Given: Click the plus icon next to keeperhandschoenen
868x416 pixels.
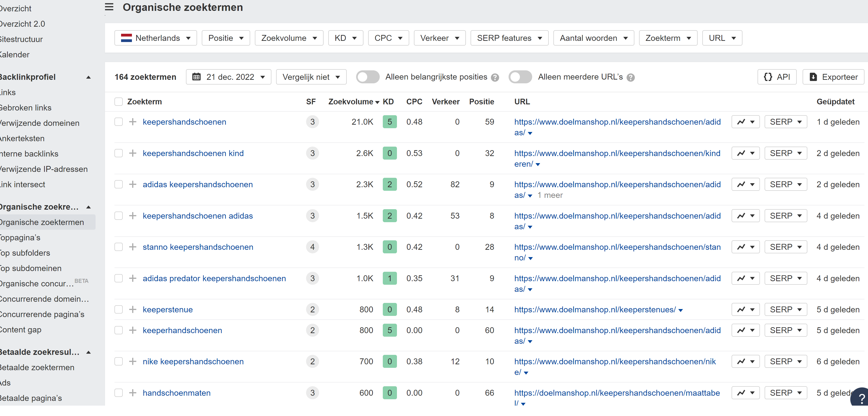Looking at the screenshot, I should (133, 330).
